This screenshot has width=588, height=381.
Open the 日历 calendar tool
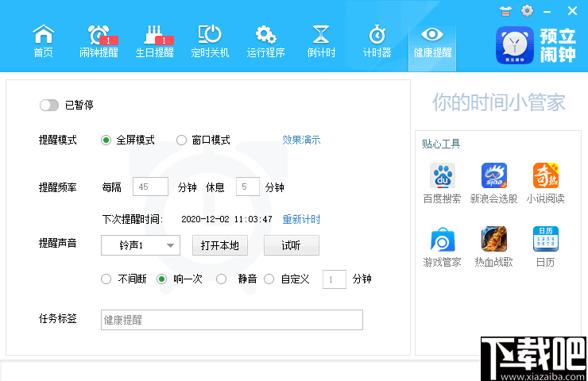(x=546, y=247)
